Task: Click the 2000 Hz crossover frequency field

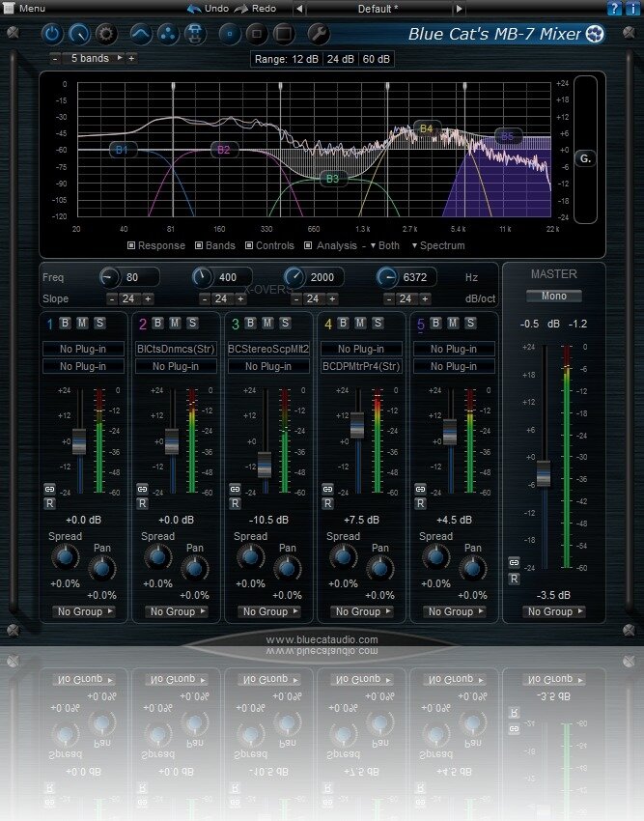Action: tap(322, 277)
